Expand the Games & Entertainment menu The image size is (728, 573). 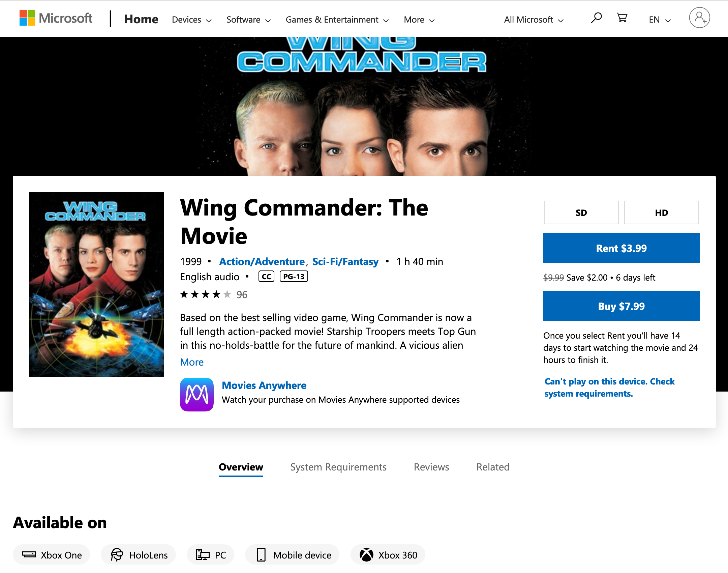[337, 20]
